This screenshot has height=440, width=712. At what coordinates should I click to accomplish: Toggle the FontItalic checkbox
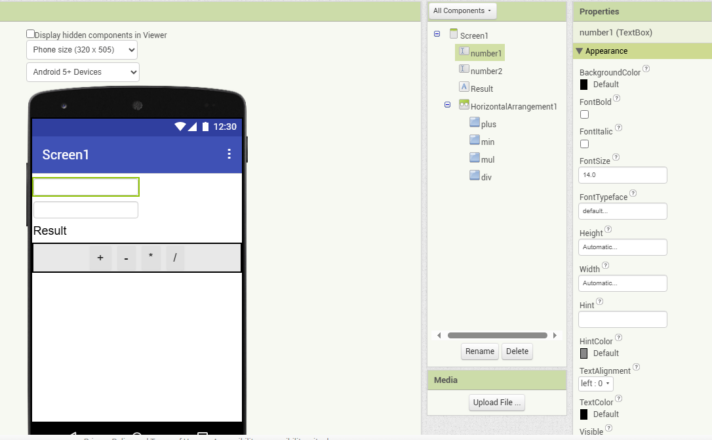pyautogui.click(x=584, y=144)
